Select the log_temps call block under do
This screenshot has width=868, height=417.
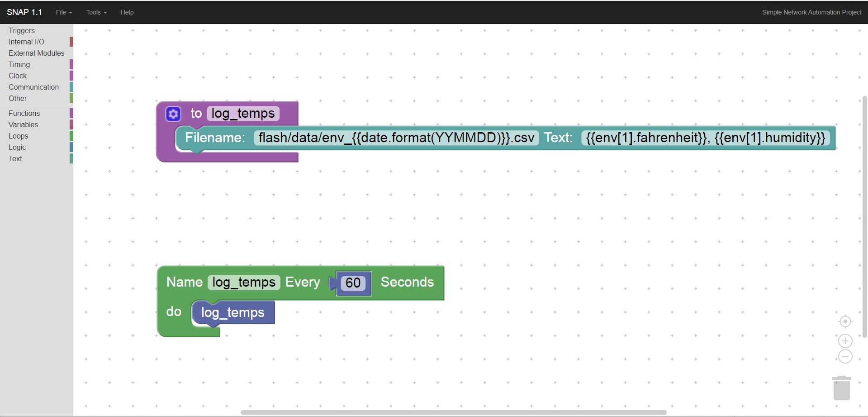click(233, 312)
